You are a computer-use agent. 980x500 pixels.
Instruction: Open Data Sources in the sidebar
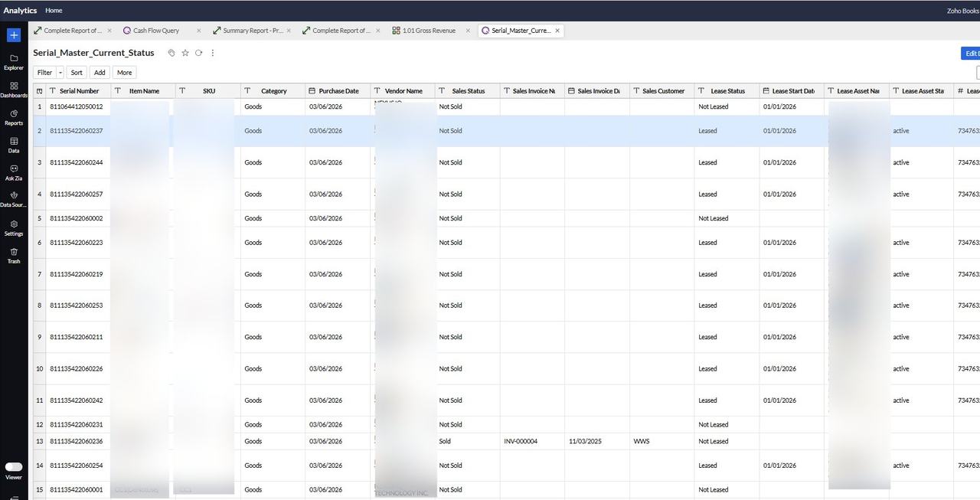14,200
